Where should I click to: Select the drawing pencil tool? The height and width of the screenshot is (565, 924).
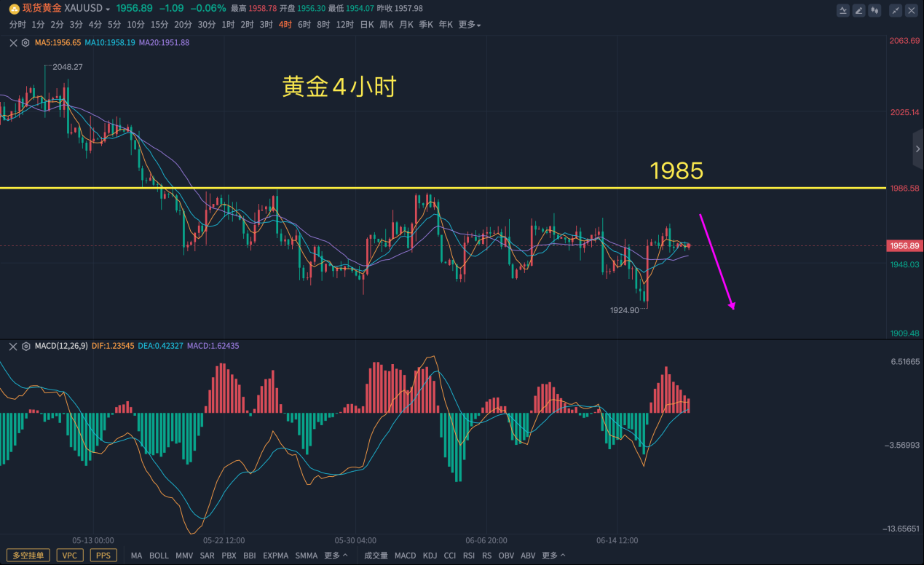[858, 10]
